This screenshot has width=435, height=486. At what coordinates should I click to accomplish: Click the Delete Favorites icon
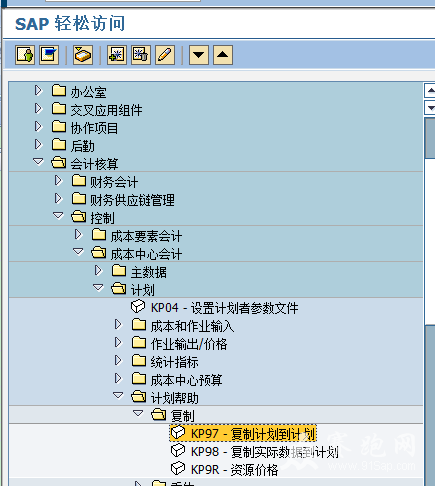[141, 55]
